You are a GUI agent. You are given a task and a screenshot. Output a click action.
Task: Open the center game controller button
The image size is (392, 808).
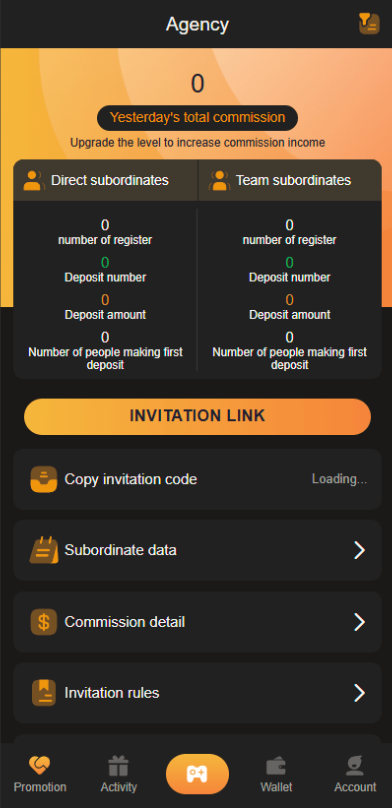(x=197, y=774)
